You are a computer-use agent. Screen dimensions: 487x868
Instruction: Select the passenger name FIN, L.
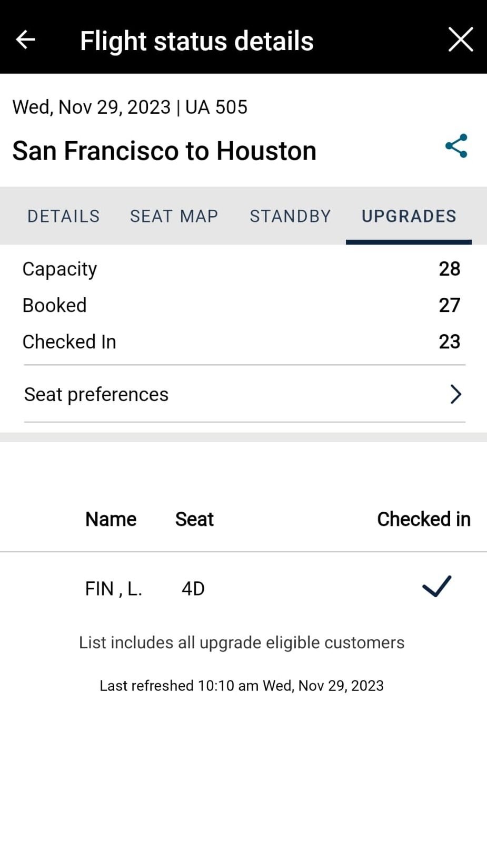[113, 589]
